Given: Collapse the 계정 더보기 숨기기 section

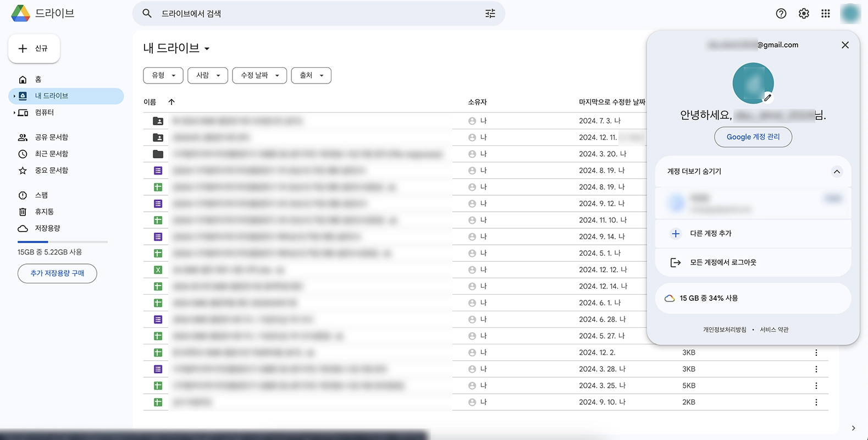Looking at the screenshot, I should [x=836, y=172].
